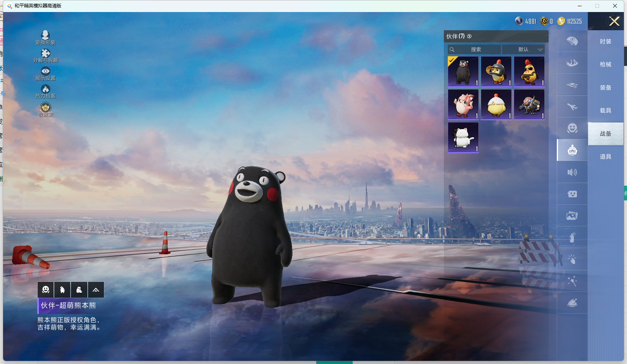Toggle 展示设置 eye display settings
The height and width of the screenshot is (364, 627).
[x=45, y=71]
